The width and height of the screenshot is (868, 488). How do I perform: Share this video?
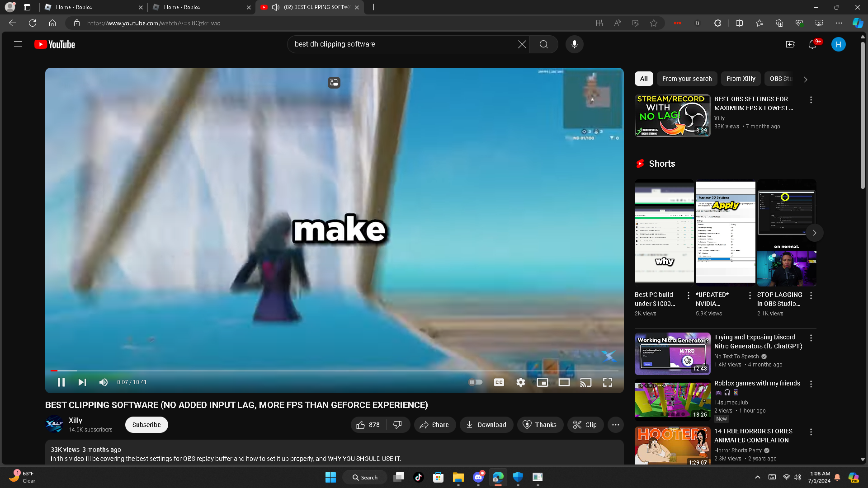(x=434, y=425)
